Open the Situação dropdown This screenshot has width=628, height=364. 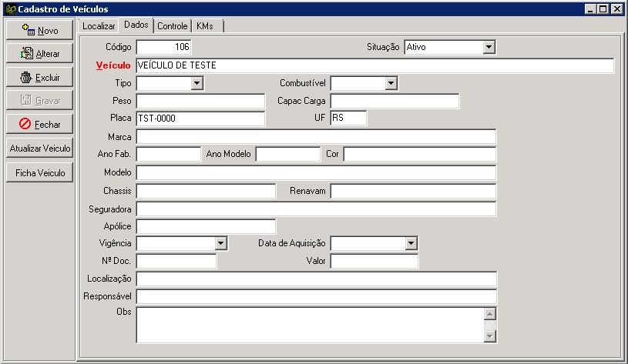(489, 47)
